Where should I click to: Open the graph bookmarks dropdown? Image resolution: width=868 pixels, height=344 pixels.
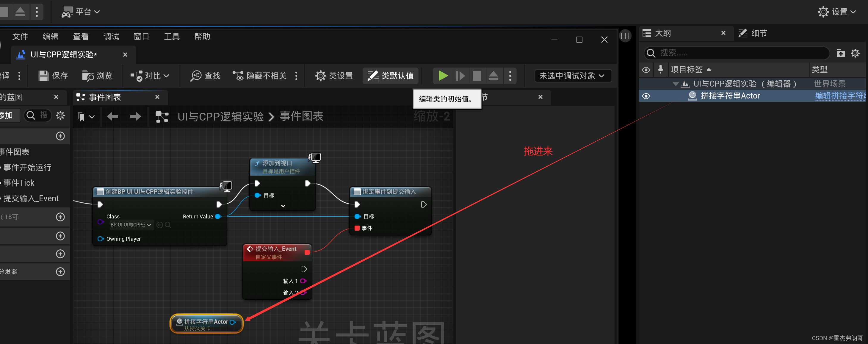(86, 117)
